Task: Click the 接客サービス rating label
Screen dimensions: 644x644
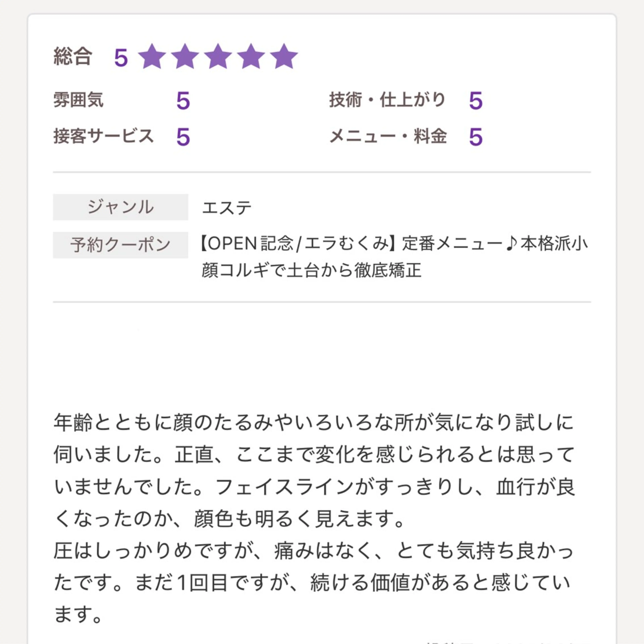Action: (103, 136)
